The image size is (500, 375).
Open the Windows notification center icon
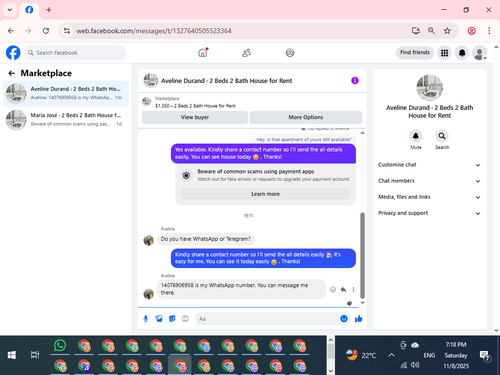coord(484,355)
